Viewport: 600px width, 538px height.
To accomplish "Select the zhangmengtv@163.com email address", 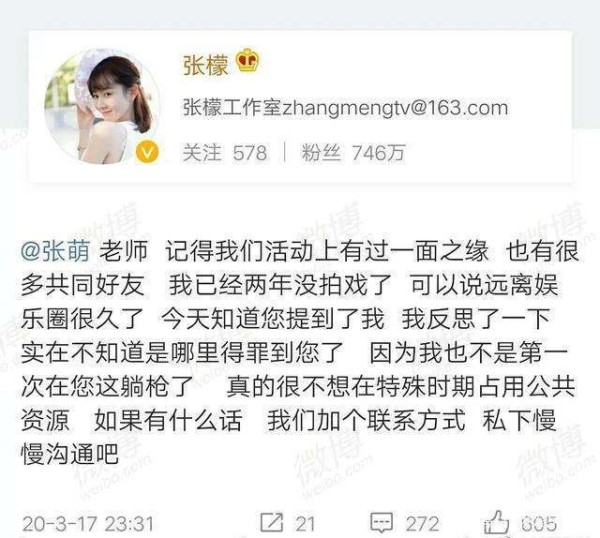I will click(x=395, y=108).
